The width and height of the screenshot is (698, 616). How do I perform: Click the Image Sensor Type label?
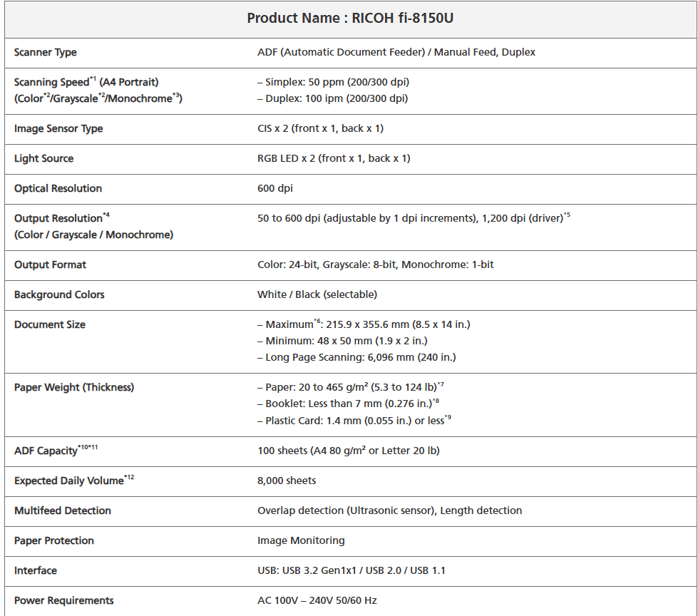tap(58, 128)
